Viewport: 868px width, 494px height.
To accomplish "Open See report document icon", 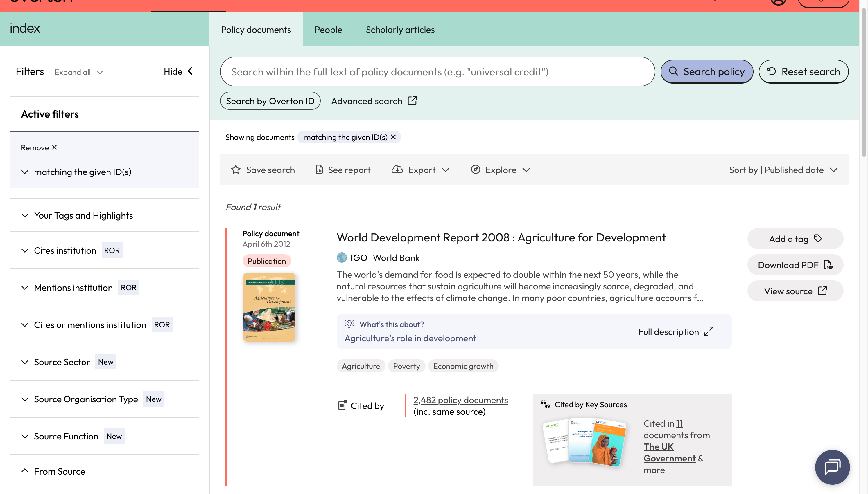I will coord(319,170).
